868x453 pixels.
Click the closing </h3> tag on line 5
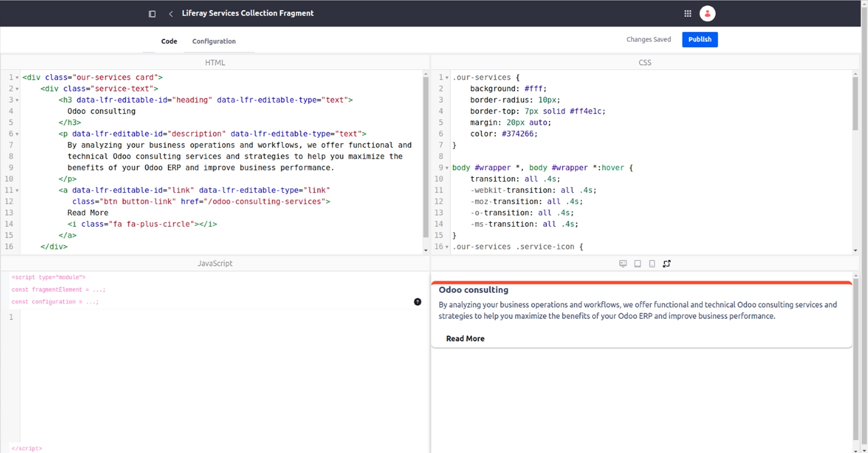point(70,123)
